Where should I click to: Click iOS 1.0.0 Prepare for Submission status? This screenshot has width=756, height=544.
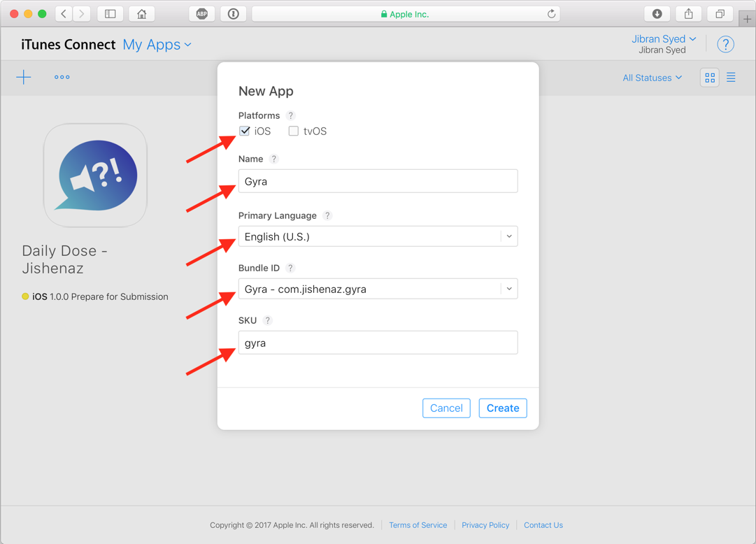[x=95, y=296]
